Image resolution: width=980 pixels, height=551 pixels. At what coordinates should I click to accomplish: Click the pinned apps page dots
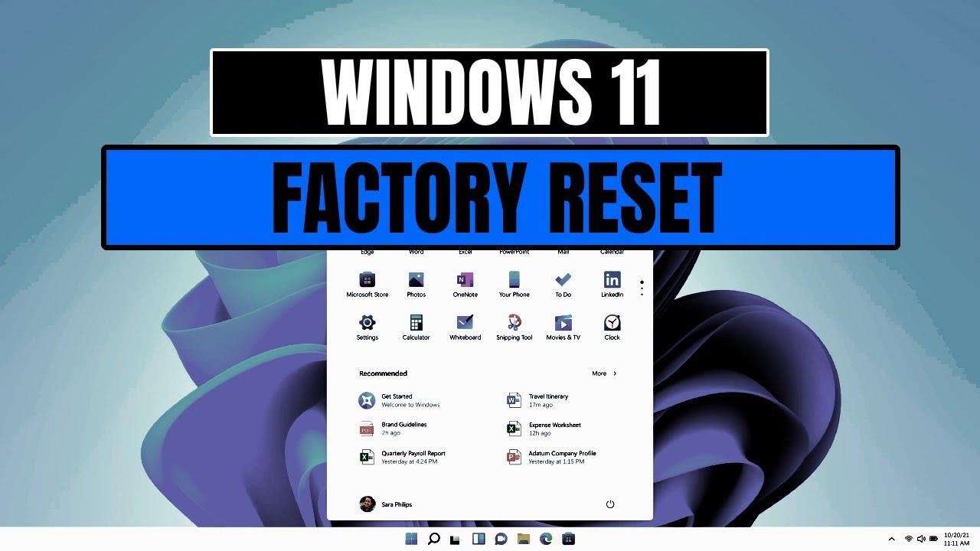coord(642,289)
